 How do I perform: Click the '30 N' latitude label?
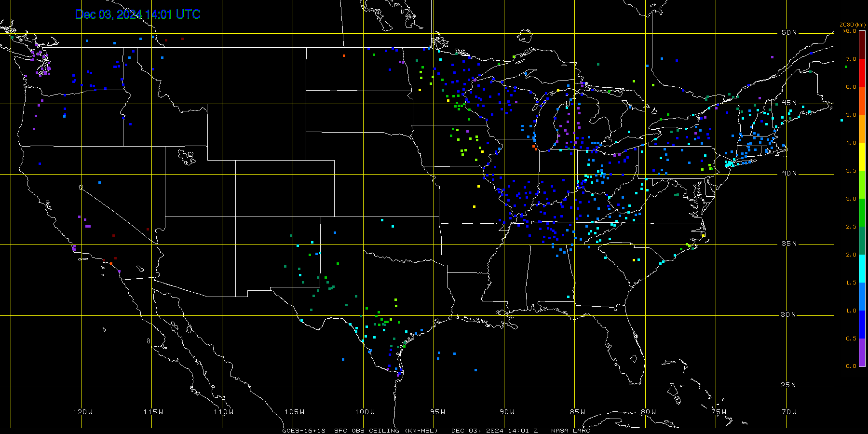coord(789,314)
